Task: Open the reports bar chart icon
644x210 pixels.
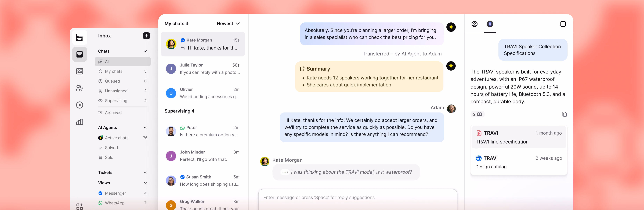Action: click(79, 122)
